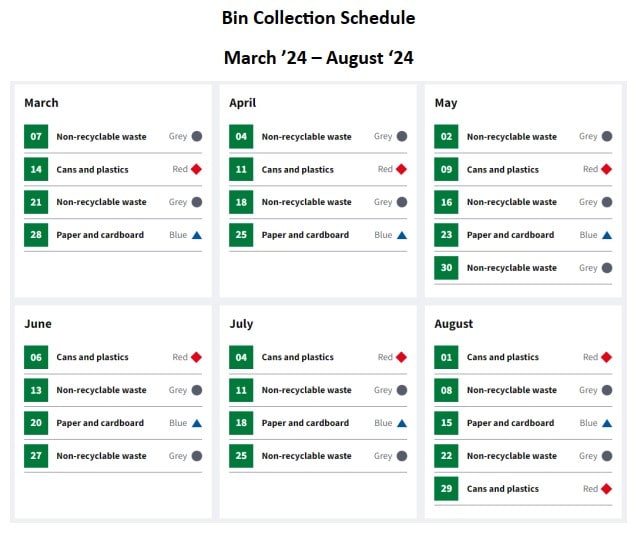This screenshot has width=634, height=533.
Task: Select the green 29 date box in August
Action: click(446, 489)
